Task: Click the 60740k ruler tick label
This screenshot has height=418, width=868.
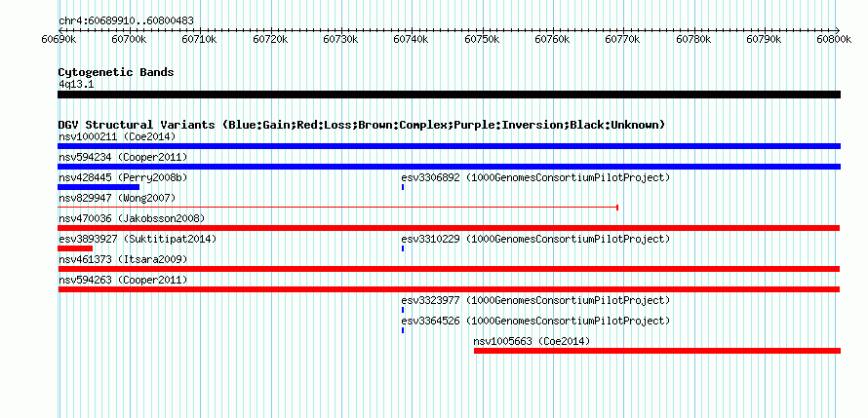Action: [x=412, y=39]
